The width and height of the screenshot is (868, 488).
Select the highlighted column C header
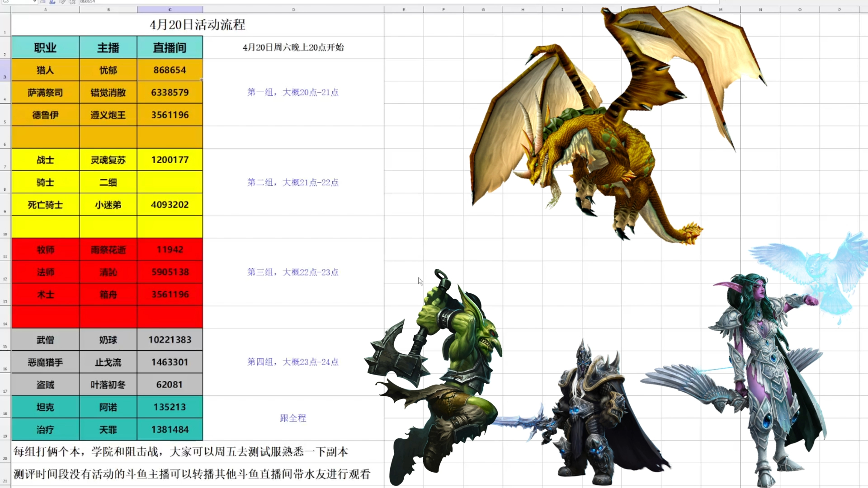170,9
